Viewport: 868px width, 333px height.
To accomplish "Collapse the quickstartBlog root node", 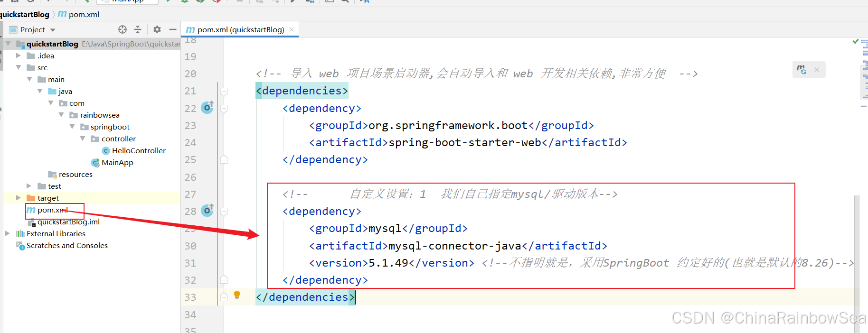I will tap(8, 44).
